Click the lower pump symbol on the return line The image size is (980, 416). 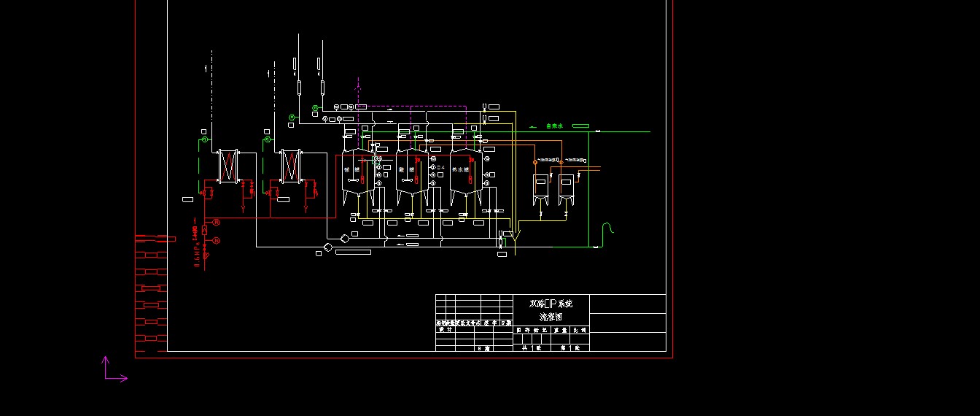click(x=327, y=247)
